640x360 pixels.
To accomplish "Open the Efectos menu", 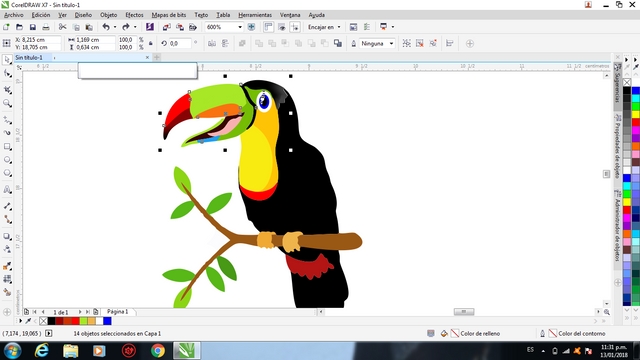I will click(x=134, y=15).
